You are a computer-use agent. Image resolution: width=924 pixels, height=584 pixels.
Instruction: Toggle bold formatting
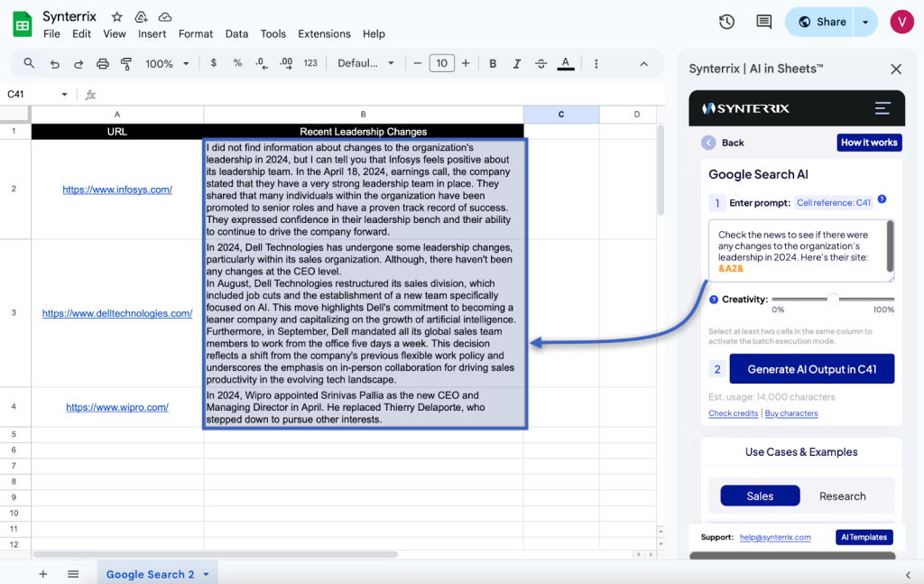[x=493, y=64]
